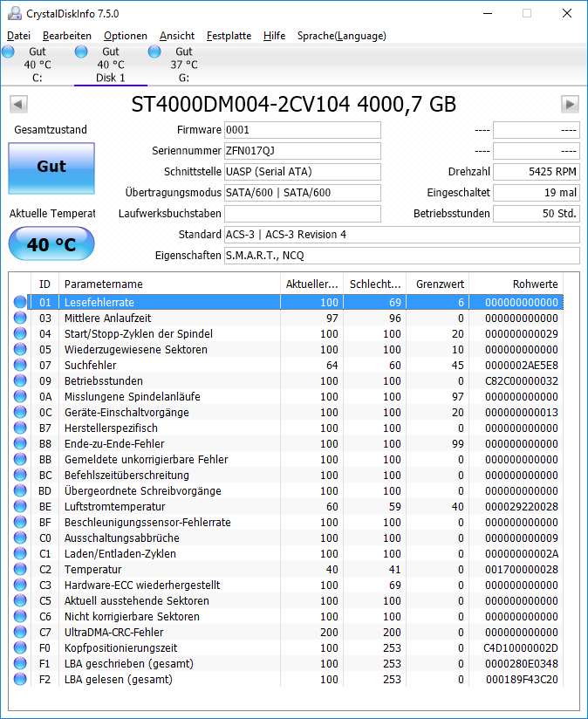Open the Ansicht menu

click(x=177, y=36)
